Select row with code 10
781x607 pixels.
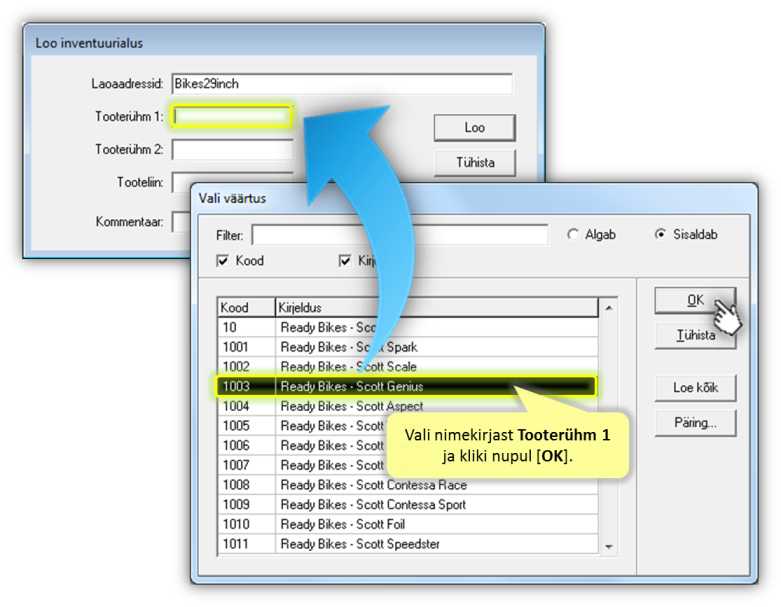pos(407,328)
